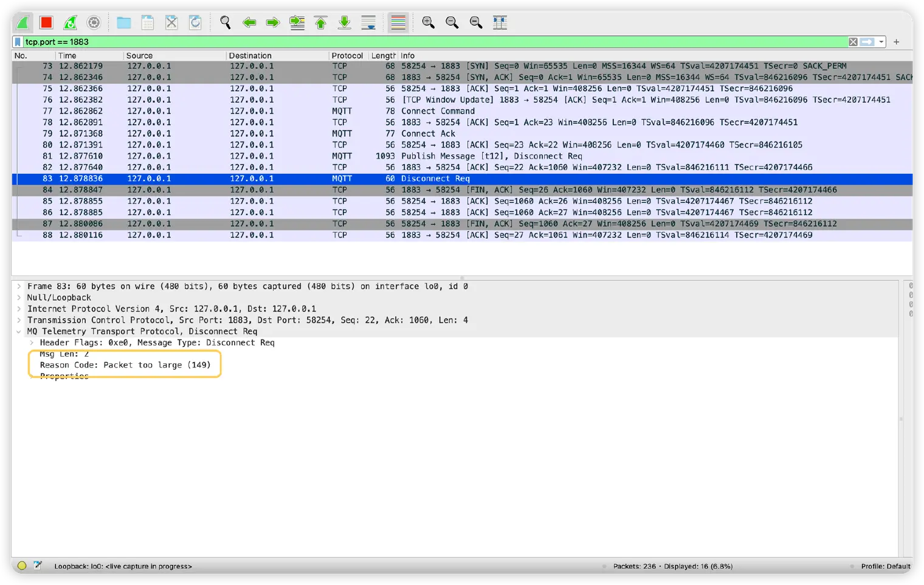Select packet 77 Connect Command

click(462, 111)
